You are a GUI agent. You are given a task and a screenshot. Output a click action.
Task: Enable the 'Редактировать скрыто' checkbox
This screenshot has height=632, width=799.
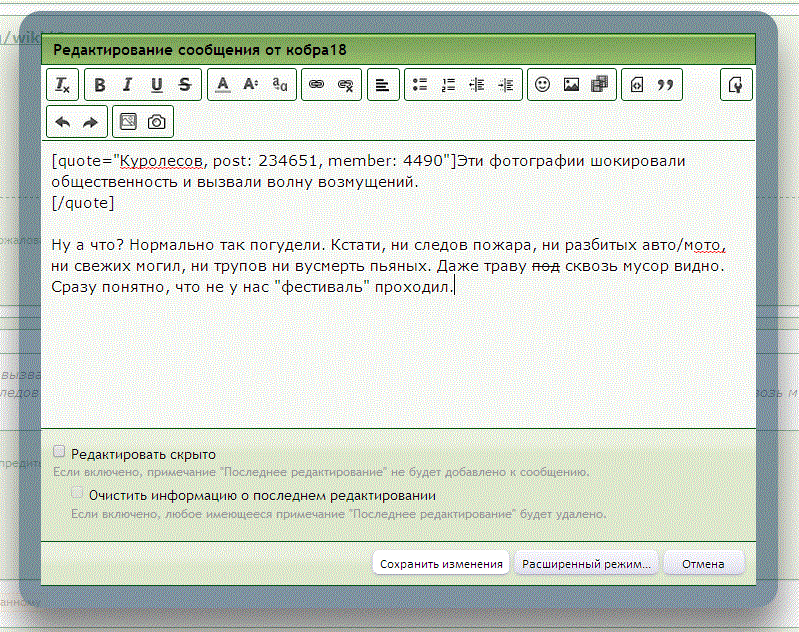tap(59, 452)
